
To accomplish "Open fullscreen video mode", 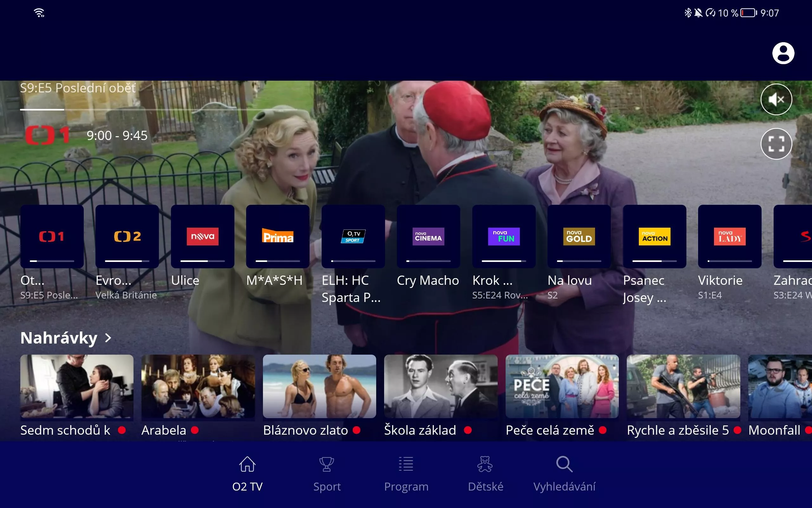I will pos(776,144).
